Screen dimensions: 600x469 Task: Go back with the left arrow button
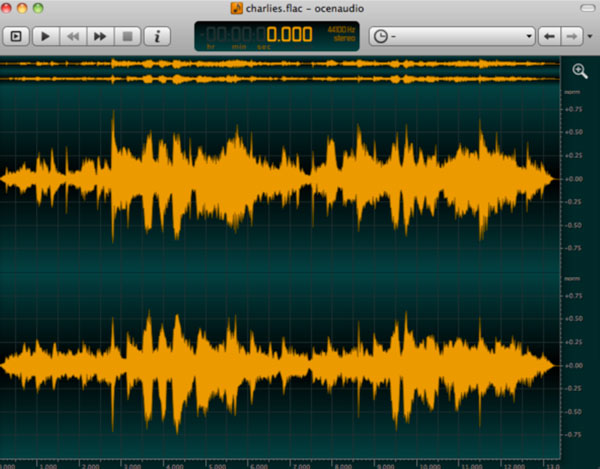(549, 36)
